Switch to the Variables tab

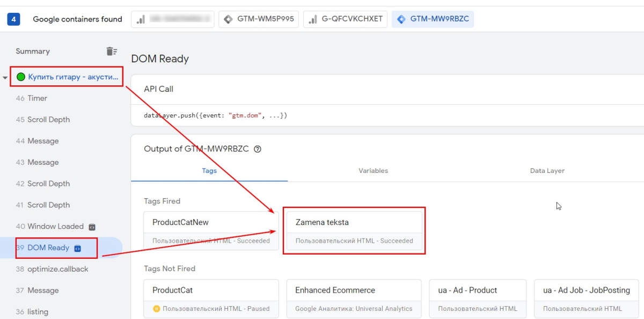pos(374,171)
